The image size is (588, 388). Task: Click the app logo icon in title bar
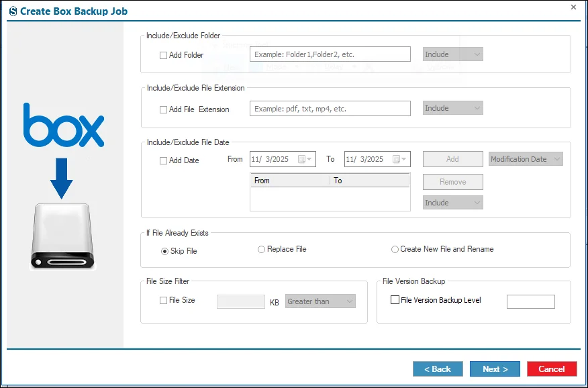[13, 11]
